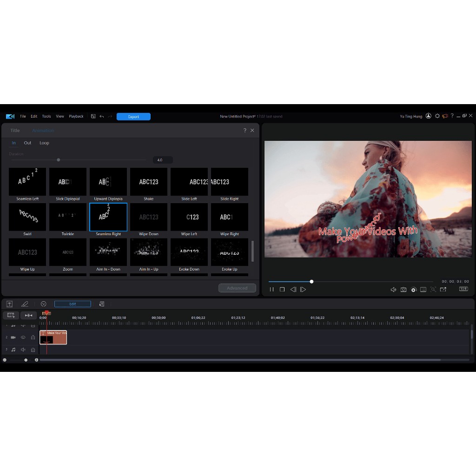Click the preview zoom magnifier icon
The height and width of the screenshot is (476, 476).
click(433, 290)
